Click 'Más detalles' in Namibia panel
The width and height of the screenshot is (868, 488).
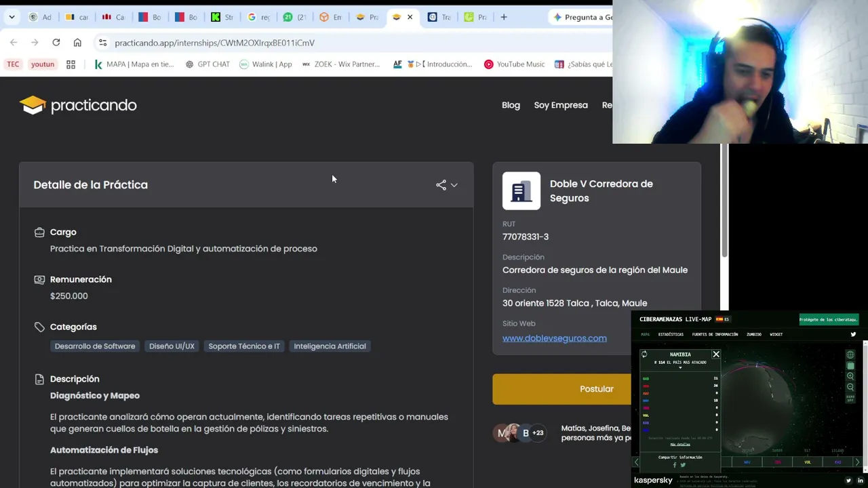(x=680, y=445)
